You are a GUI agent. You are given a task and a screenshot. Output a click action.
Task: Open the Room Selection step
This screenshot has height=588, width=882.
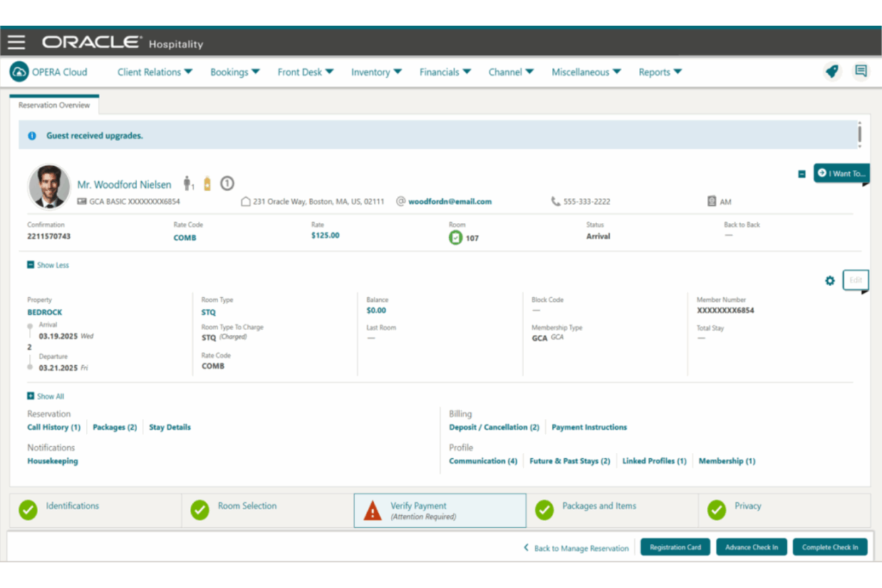[x=268, y=511]
